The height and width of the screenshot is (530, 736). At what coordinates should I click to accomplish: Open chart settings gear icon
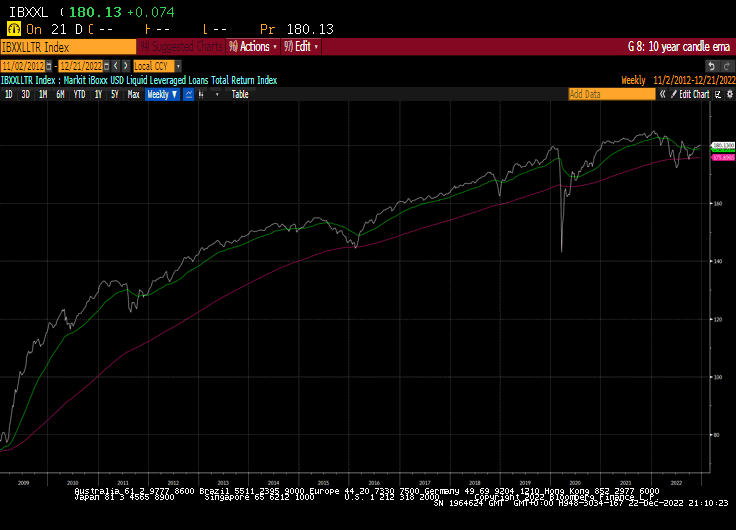click(729, 94)
